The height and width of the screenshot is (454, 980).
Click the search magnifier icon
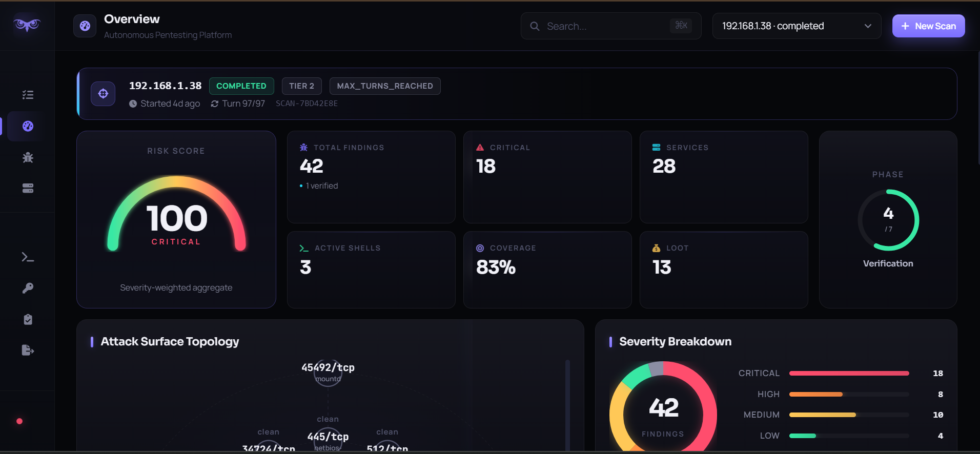(535, 26)
